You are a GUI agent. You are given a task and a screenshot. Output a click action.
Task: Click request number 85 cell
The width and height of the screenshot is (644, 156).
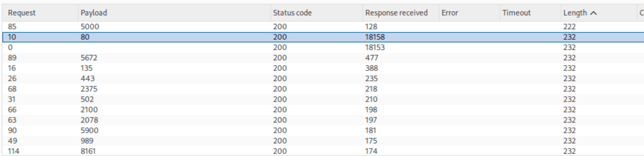(x=12, y=26)
